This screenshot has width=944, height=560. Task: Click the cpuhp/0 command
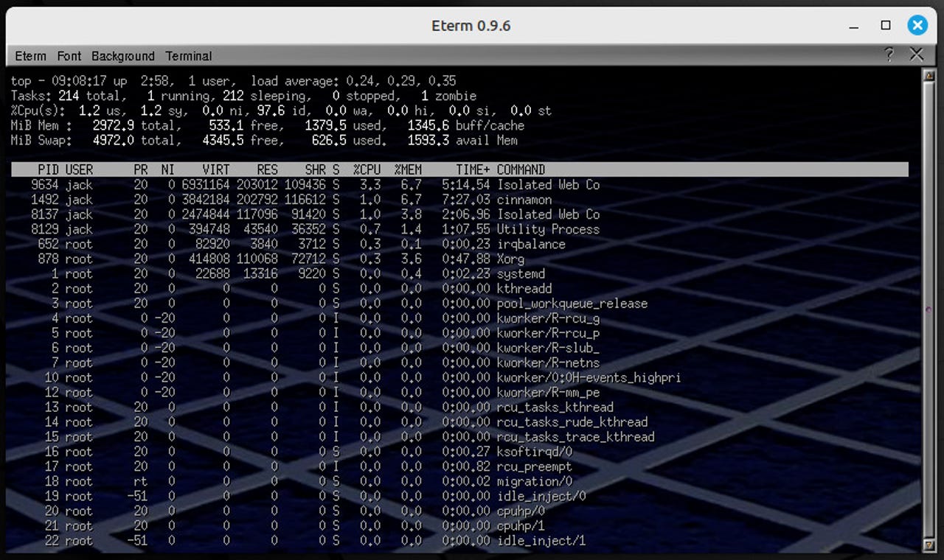[x=521, y=511]
